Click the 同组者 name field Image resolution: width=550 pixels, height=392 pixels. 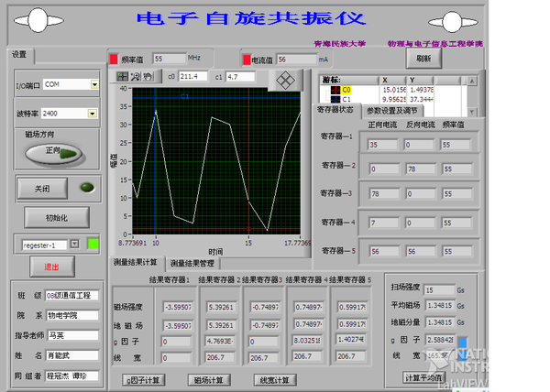71,376
